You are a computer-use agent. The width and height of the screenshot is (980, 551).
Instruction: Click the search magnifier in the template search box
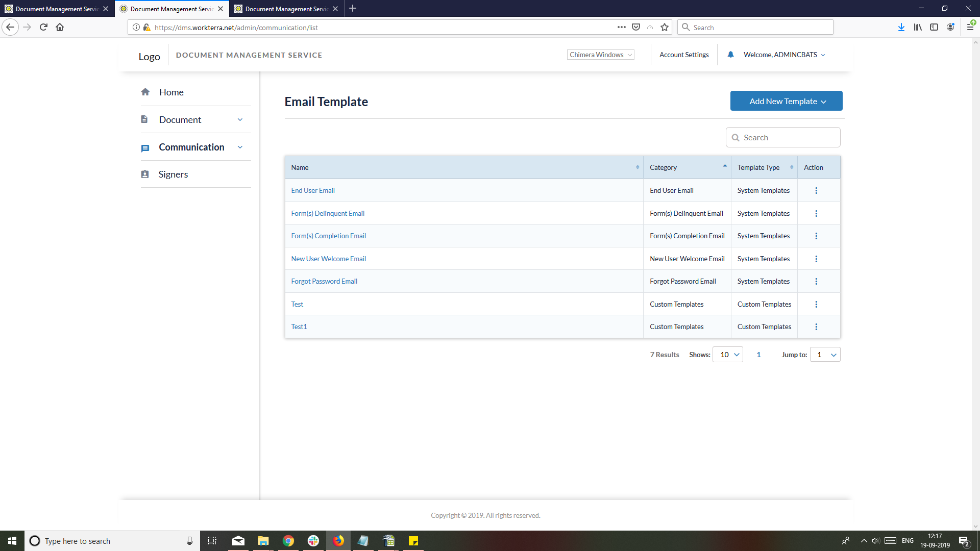tap(736, 137)
